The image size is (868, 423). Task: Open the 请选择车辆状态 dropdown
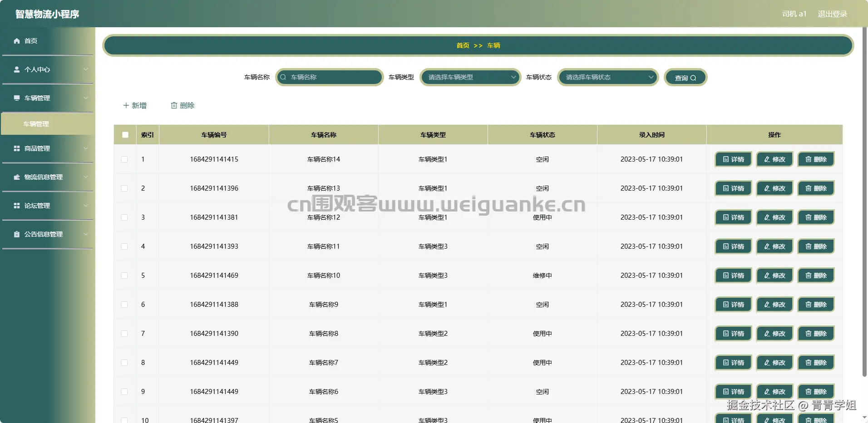pos(607,77)
